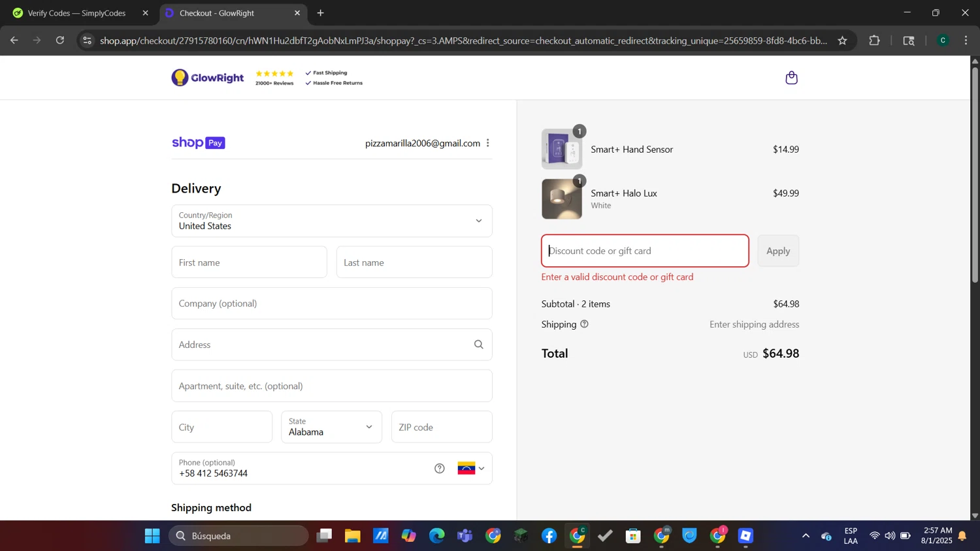Viewport: 980px width, 551px height.
Task: Click the Smart+ Halo Lux thumbnail
Action: pyautogui.click(x=562, y=199)
